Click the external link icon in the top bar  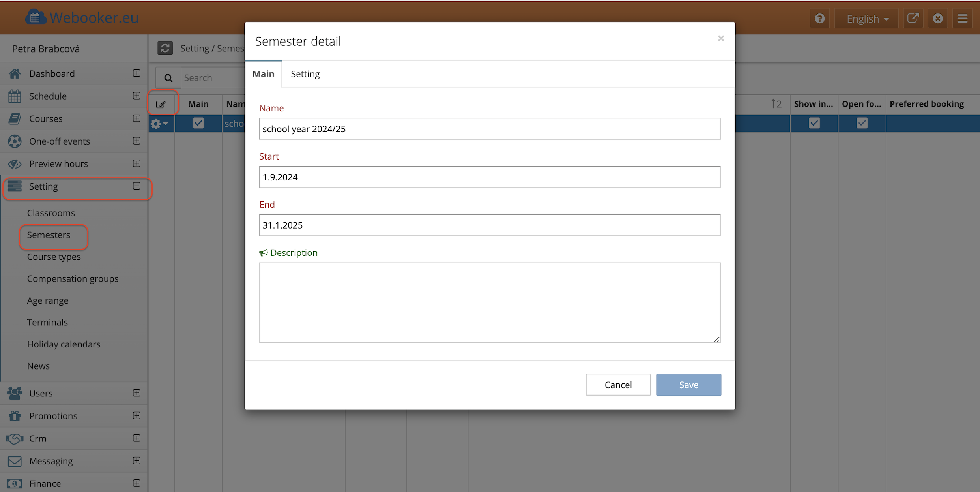point(913,19)
